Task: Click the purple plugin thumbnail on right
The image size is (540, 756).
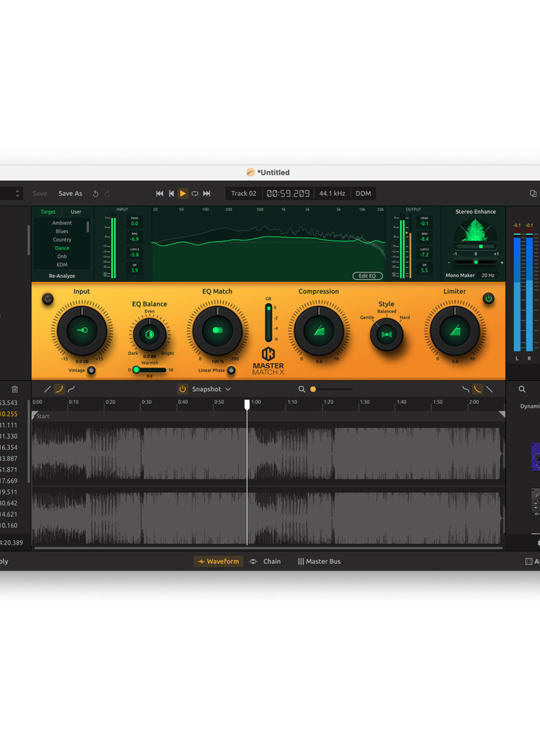Action: click(535, 457)
